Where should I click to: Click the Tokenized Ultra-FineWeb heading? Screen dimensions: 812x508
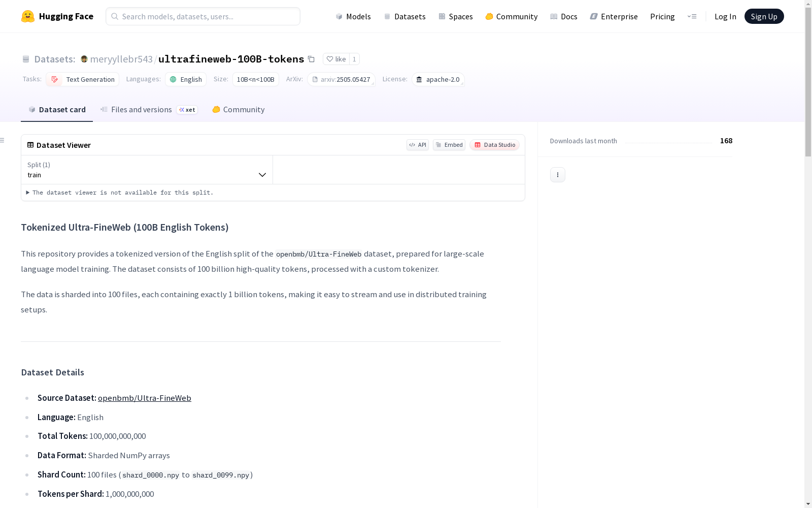tap(125, 227)
